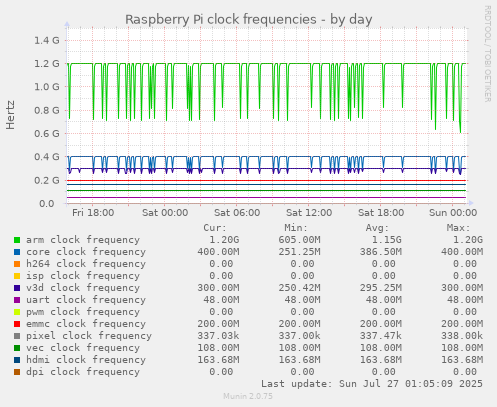Click the 'Sat 18:00' time axis label
This screenshot has width=497, height=407.
tap(381, 213)
